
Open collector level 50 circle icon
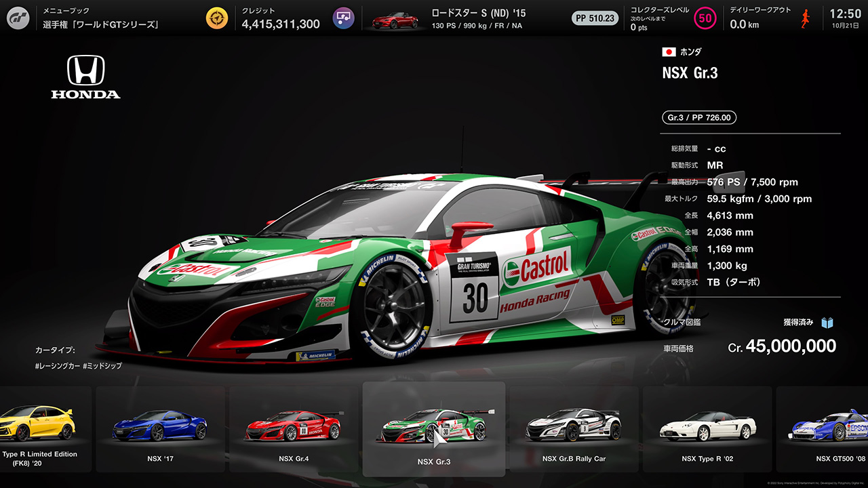(x=705, y=18)
